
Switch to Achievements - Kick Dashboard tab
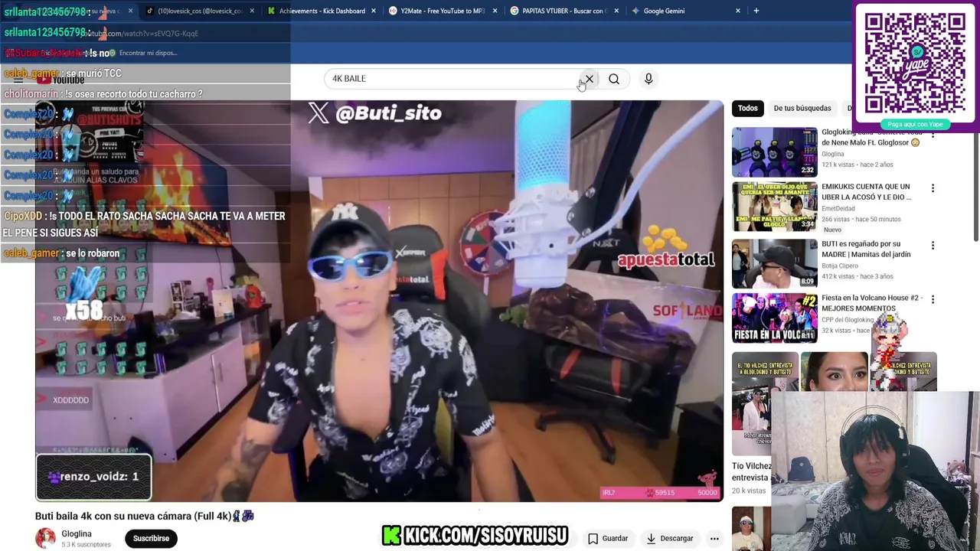tap(322, 11)
